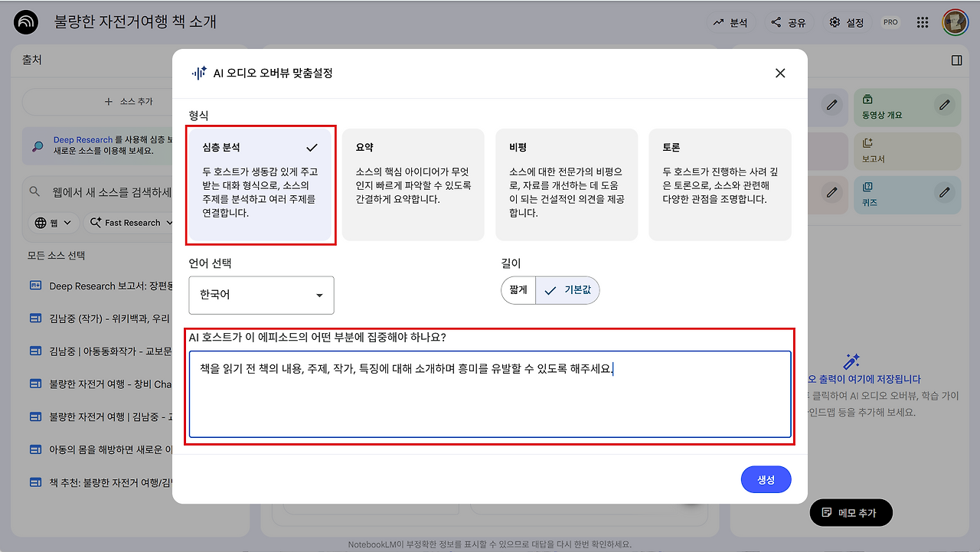The height and width of the screenshot is (552, 980).
Task: Open the 한국어 language dropdown
Action: pos(262,295)
